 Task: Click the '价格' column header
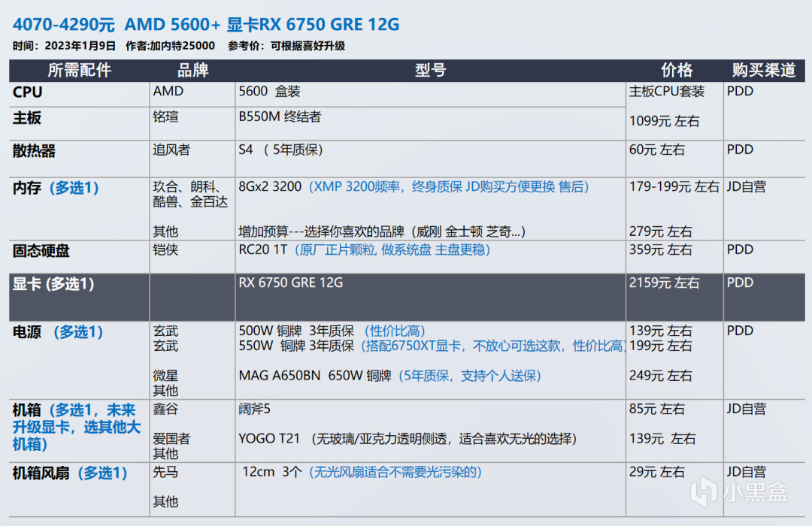point(677,70)
